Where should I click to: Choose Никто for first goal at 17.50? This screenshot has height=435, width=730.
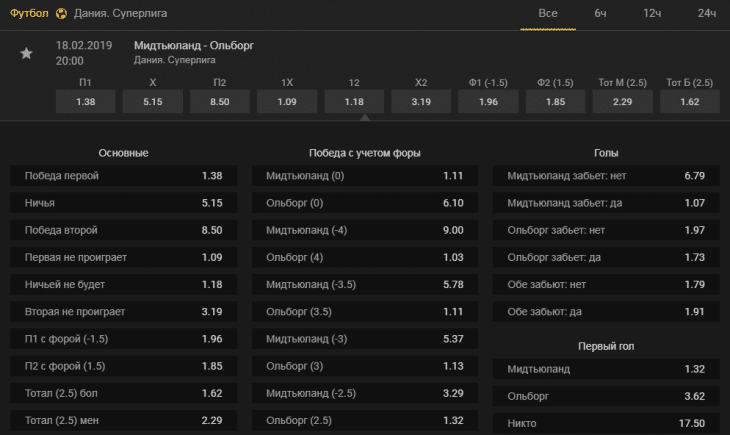point(606,423)
